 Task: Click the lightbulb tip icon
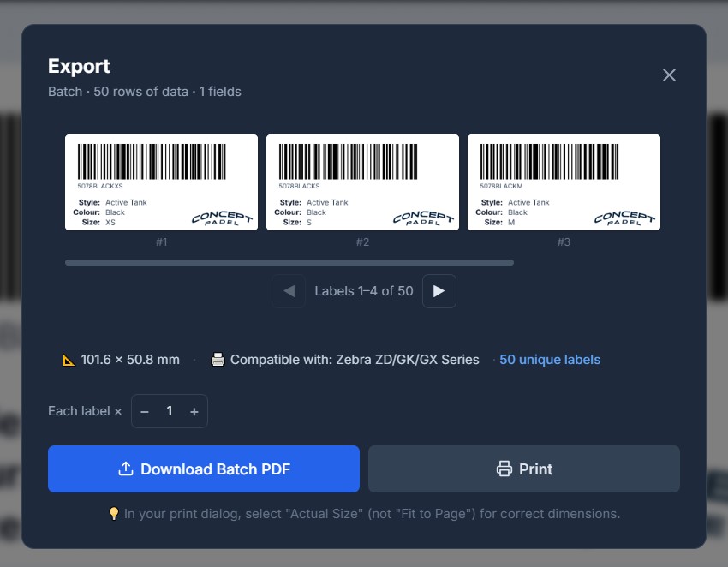click(x=114, y=514)
